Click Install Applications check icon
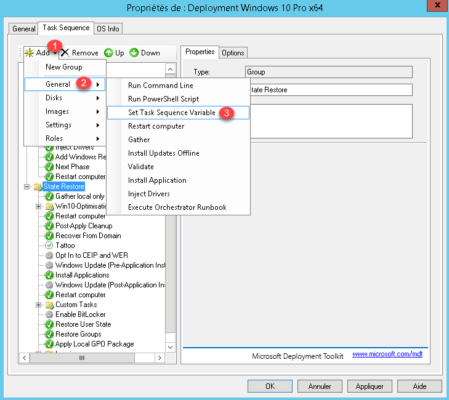 coord(49,275)
